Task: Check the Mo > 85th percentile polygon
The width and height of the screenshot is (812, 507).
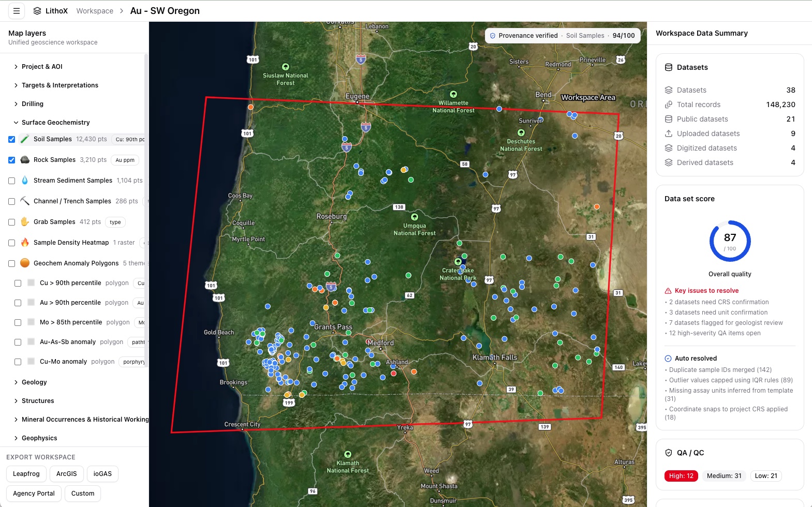Action: (18, 322)
